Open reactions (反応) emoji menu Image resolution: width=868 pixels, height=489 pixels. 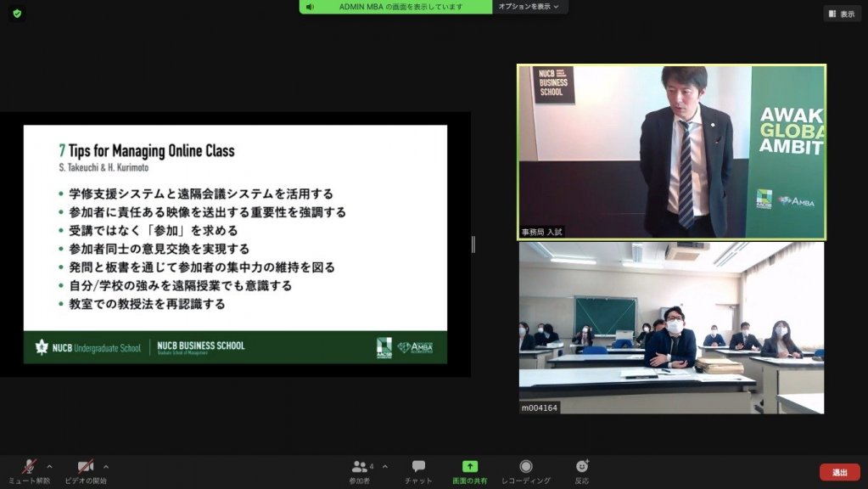tap(582, 467)
